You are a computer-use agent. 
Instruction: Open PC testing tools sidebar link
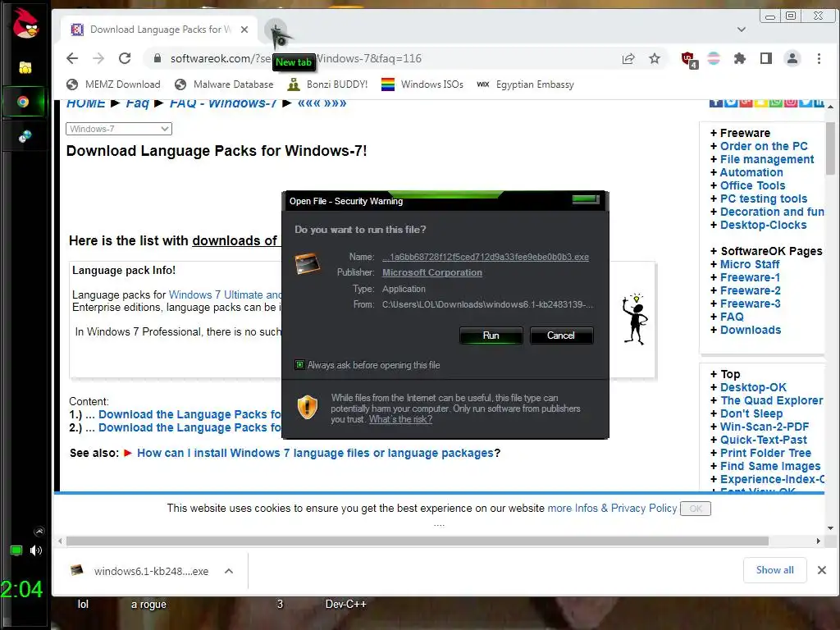[x=764, y=199]
